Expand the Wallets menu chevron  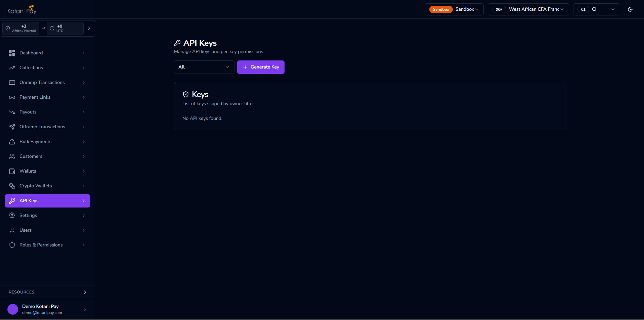coord(84,171)
